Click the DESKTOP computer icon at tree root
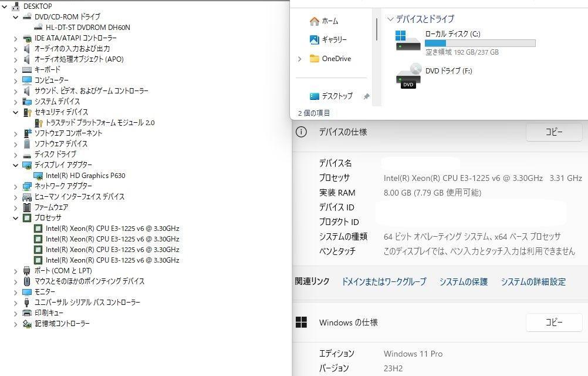588x376 pixels. [16, 6]
